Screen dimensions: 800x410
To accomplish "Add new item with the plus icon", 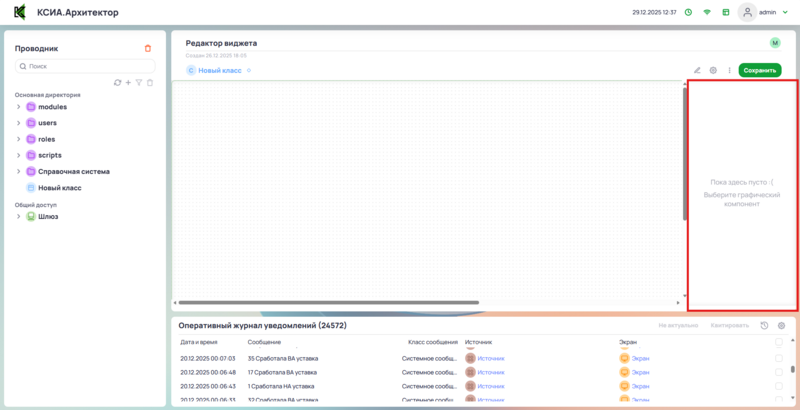I will [128, 82].
